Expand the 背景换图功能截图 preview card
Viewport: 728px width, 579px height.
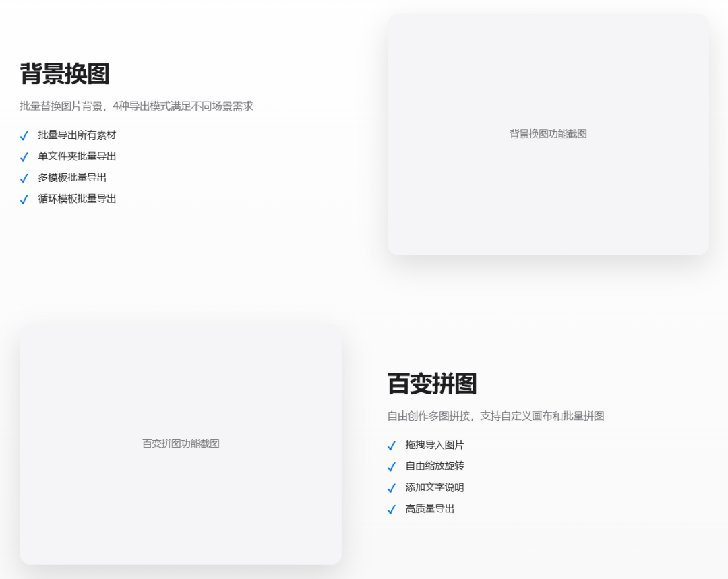[546, 133]
